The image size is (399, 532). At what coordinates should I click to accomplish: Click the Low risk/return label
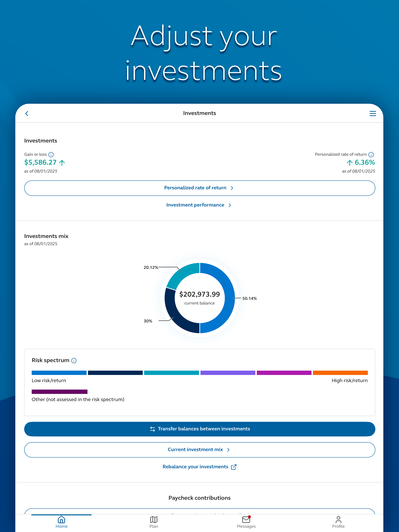[x=49, y=380]
